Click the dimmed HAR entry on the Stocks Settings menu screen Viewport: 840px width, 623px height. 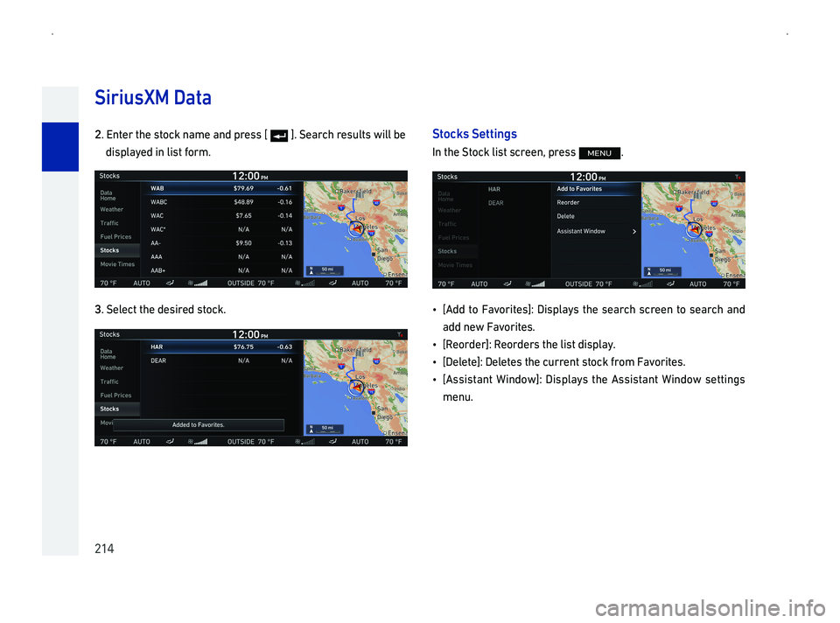(x=494, y=189)
